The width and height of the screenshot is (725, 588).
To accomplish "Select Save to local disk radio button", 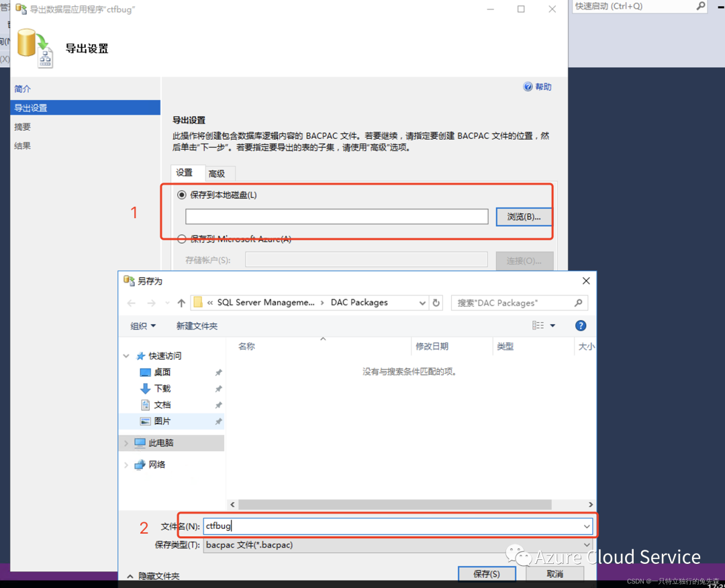I will click(182, 195).
